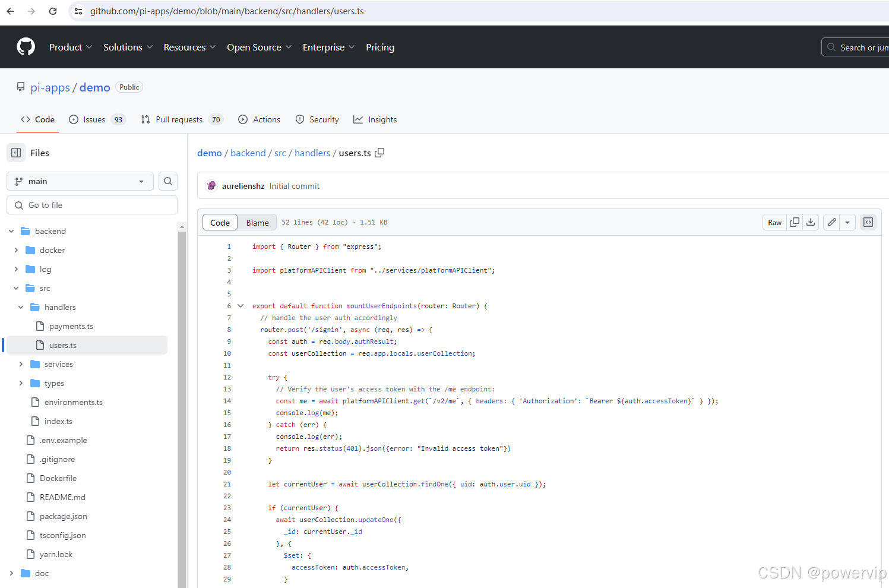The height and width of the screenshot is (588, 889).
Task: Open the Enterprise menu
Action: point(328,47)
